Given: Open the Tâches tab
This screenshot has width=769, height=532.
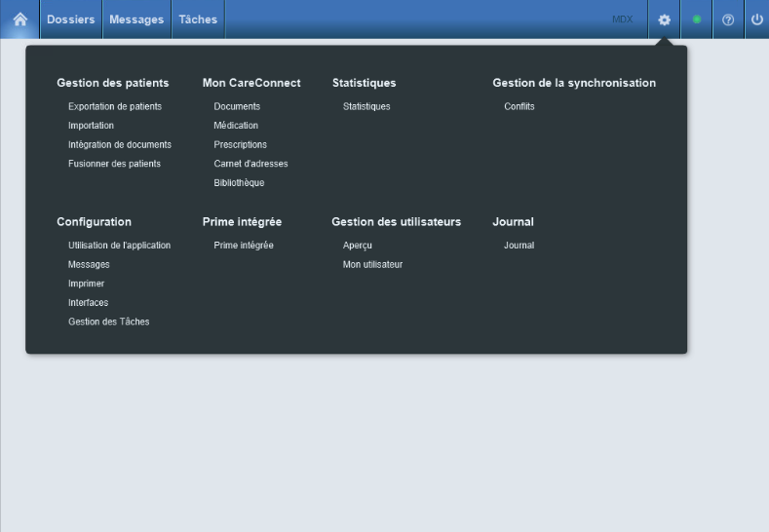Looking at the screenshot, I should point(198,19).
